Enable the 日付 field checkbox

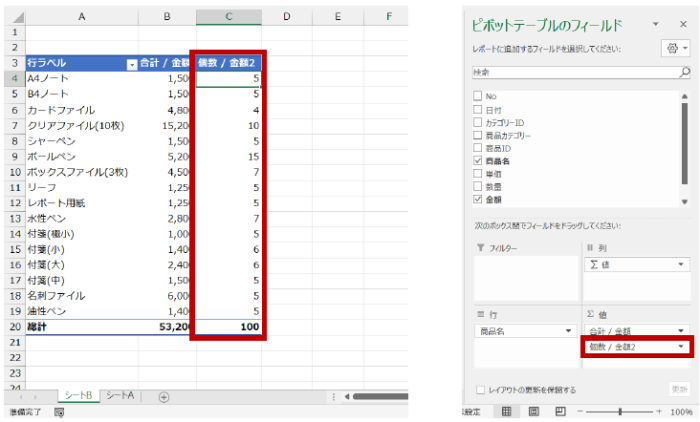[x=478, y=108]
